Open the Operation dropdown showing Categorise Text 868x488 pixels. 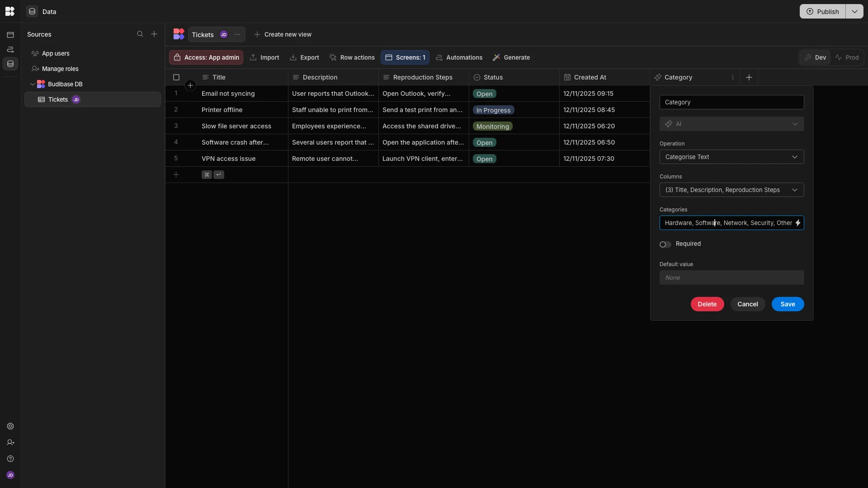click(731, 157)
